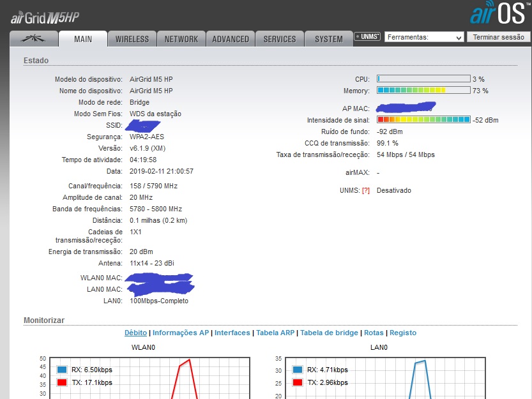Click the RX: 4.71kbps LAN0 reading
The width and height of the screenshot is (532, 399).
point(328,370)
